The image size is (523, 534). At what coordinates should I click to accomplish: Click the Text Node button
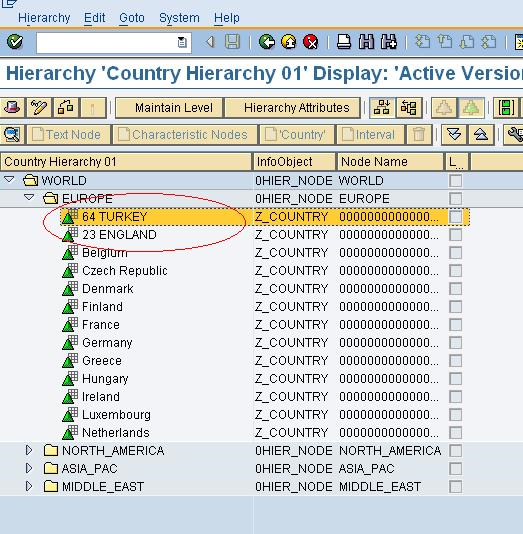(x=69, y=135)
